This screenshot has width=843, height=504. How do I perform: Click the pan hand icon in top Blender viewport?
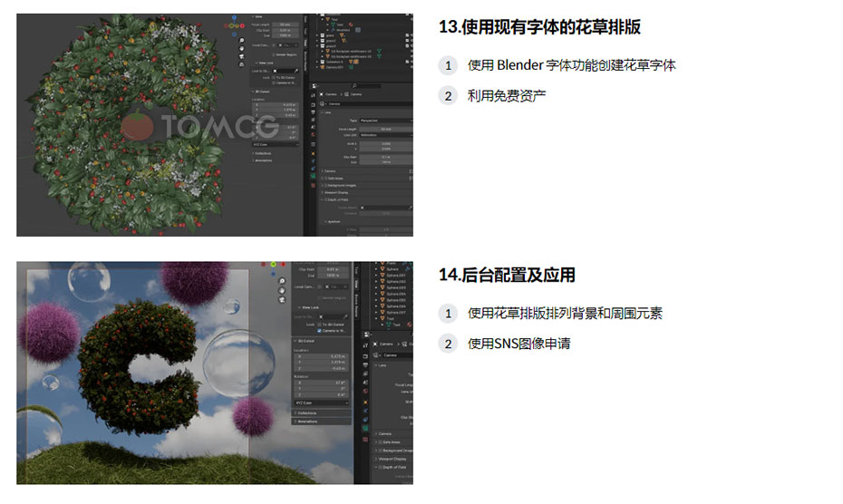tap(241, 48)
